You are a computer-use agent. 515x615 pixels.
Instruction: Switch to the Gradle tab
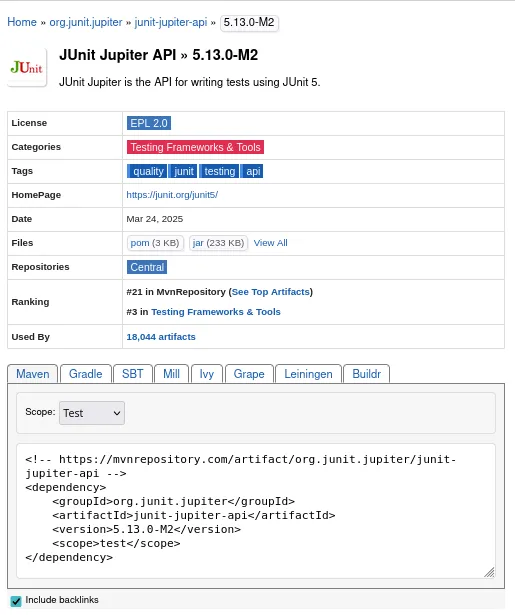pos(85,374)
